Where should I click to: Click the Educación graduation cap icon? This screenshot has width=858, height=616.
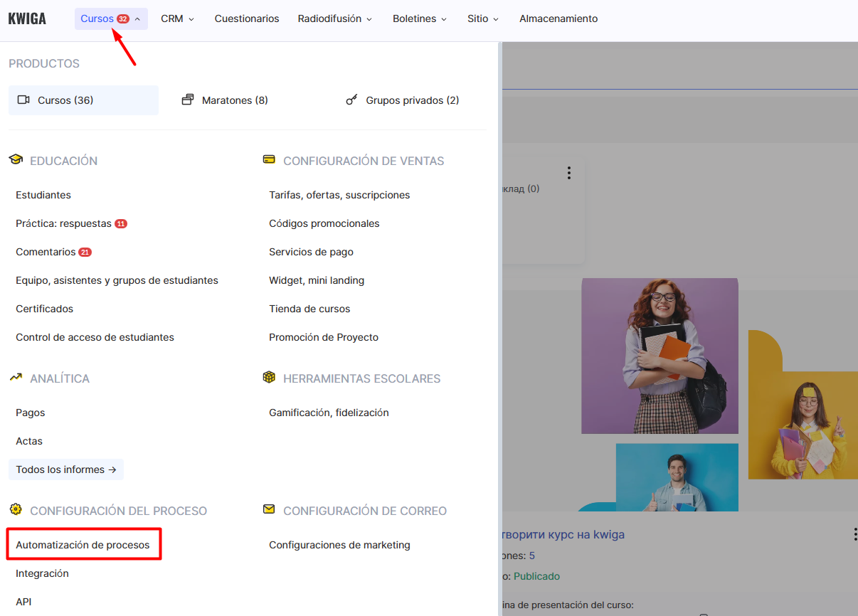(x=16, y=160)
